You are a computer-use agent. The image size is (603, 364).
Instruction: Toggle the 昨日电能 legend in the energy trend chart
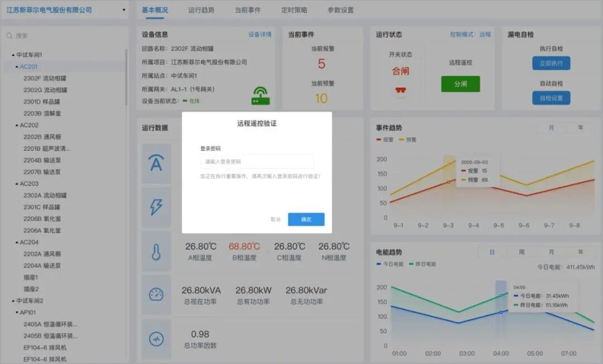422,265
